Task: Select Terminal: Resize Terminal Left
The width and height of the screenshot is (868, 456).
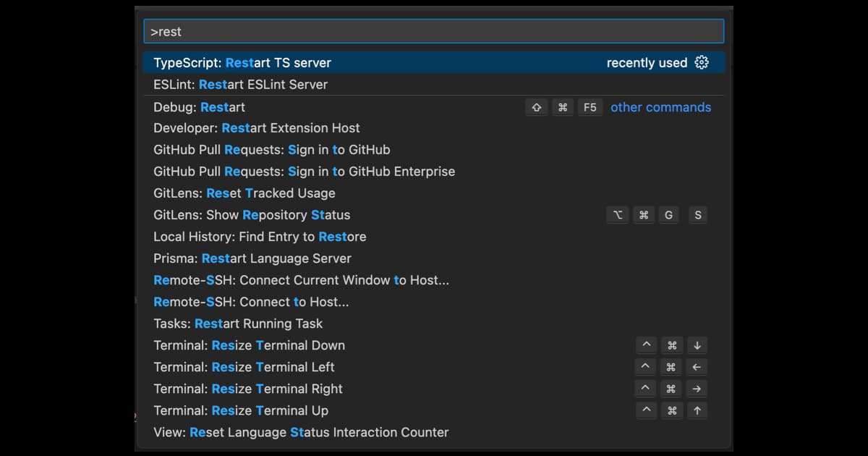Action: [x=434, y=367]
